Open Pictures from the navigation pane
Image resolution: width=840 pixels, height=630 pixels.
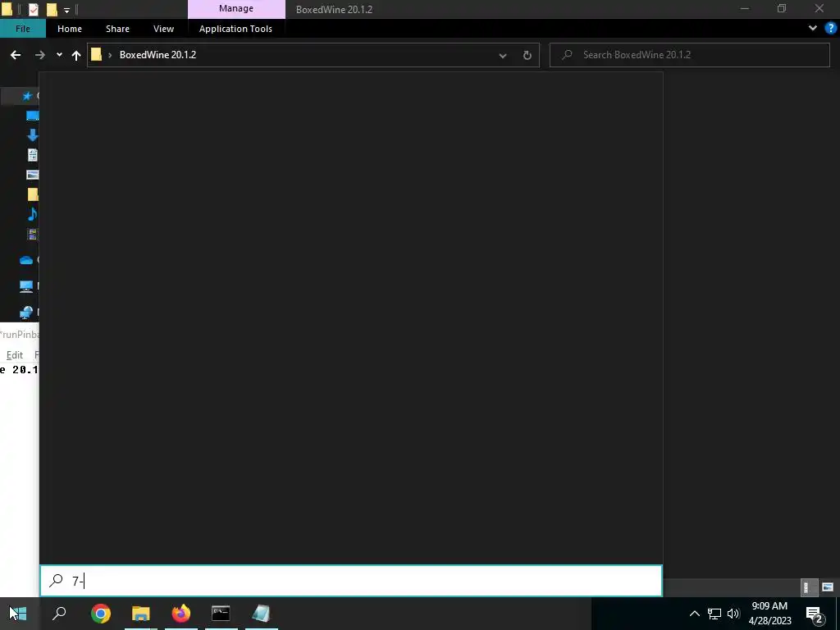pos(33,175)
